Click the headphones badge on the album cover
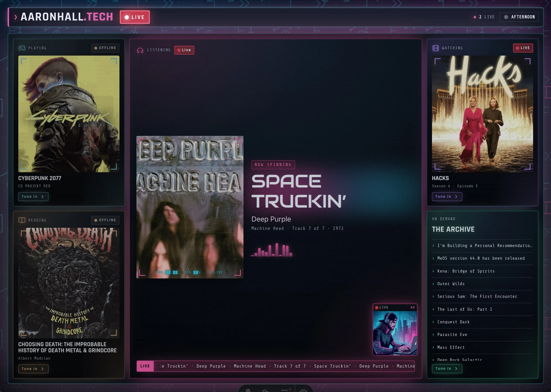Image resolution: width=551 pixels, height=392 pixels. tap(235, 145)
